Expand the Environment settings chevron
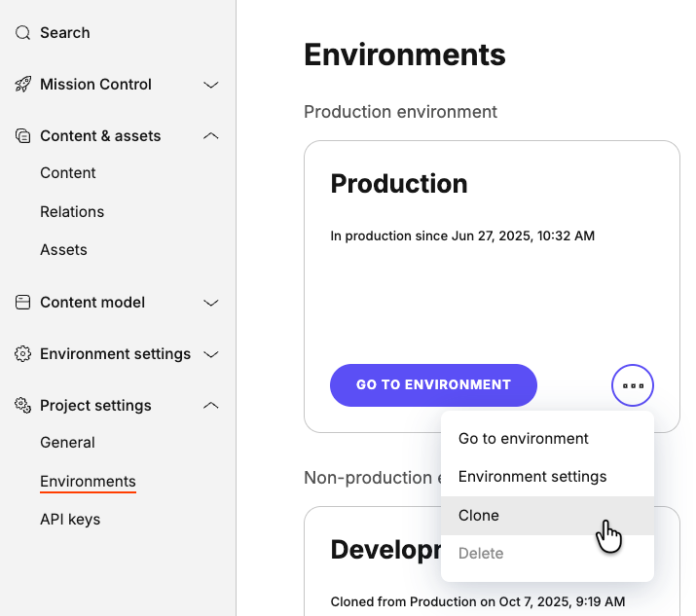The width and height of the screenshot is (696, 616). click(x=211, y=354)
